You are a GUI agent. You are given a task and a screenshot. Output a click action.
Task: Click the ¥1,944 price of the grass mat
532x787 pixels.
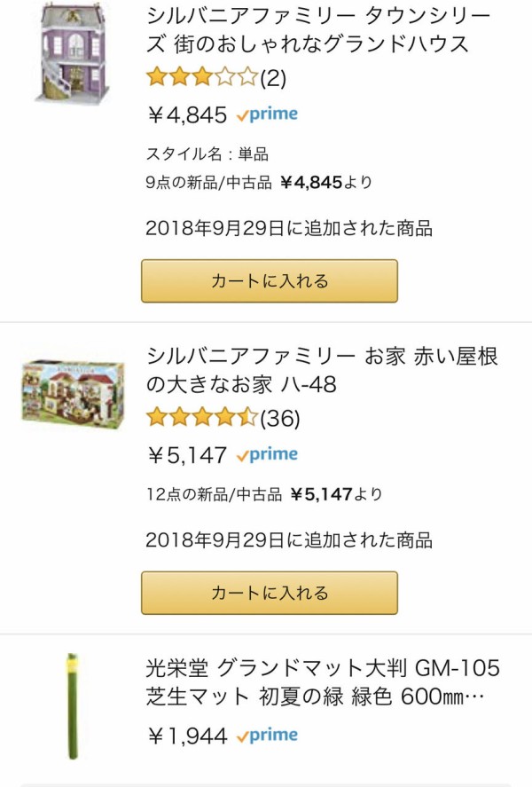click(187, 736)
